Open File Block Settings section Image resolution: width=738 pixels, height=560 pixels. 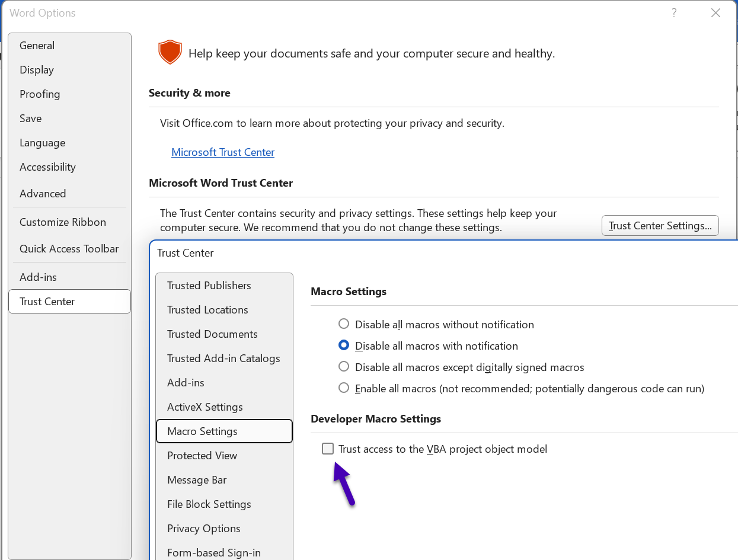point(225,504)
